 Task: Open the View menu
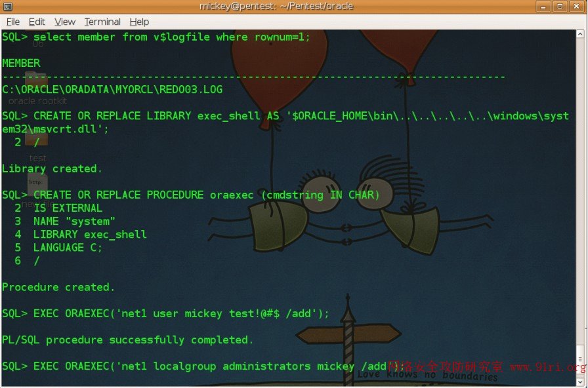click(x=65, y=22)
